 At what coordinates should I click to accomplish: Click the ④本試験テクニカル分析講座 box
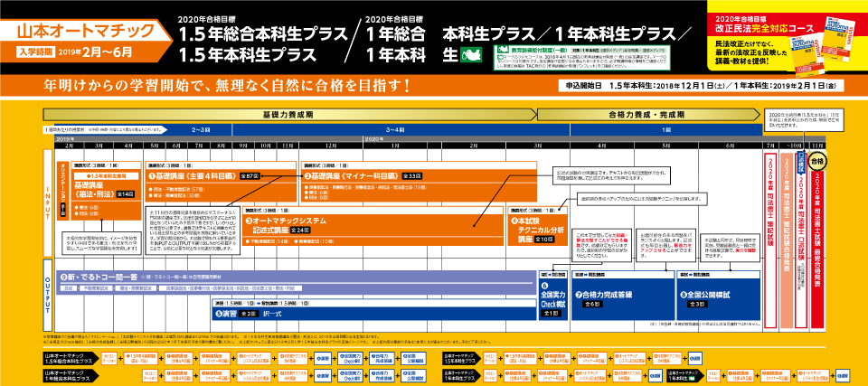point(537,225)
